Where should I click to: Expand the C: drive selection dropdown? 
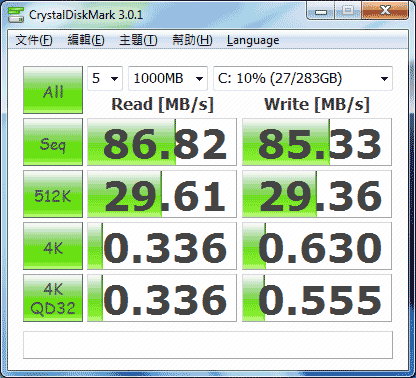click(x=303, y=78)
